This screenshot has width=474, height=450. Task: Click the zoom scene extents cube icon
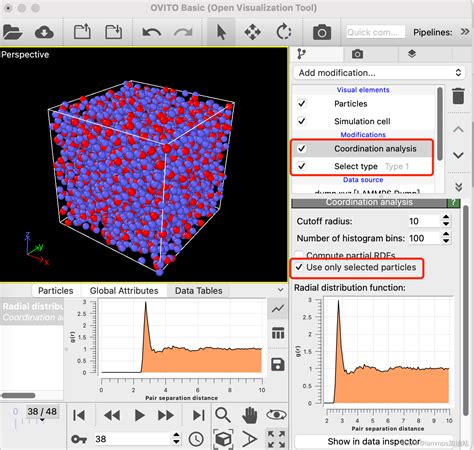[223, 439]
